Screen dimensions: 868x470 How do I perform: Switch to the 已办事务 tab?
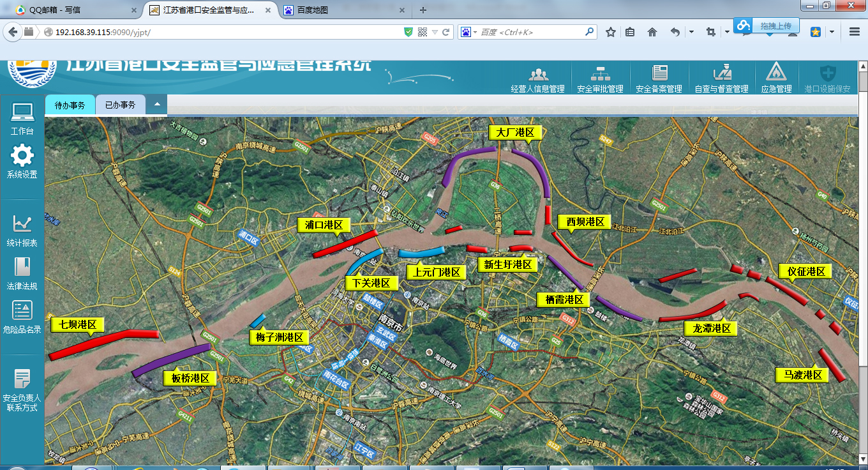[120, 105]
